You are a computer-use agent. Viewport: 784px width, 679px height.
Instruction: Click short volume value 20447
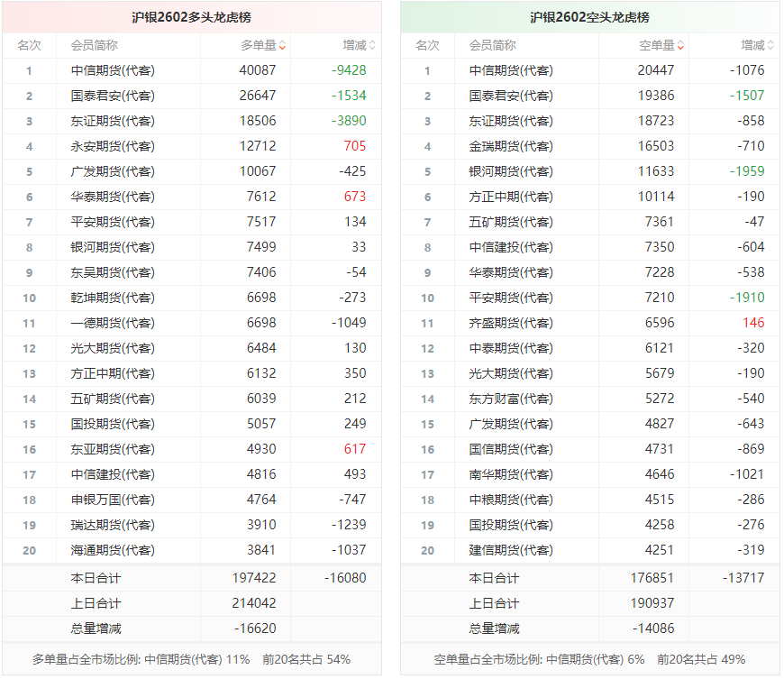656,70
